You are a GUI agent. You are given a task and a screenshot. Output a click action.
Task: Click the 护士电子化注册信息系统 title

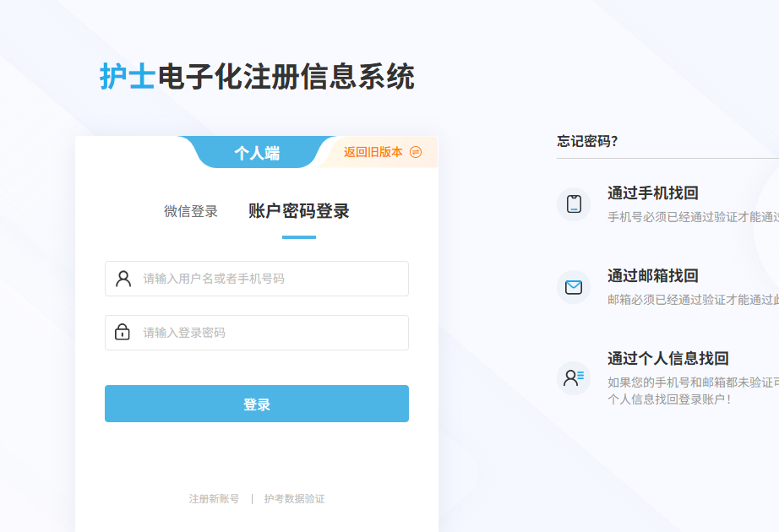pyautogui.click(x=257, y=77)
